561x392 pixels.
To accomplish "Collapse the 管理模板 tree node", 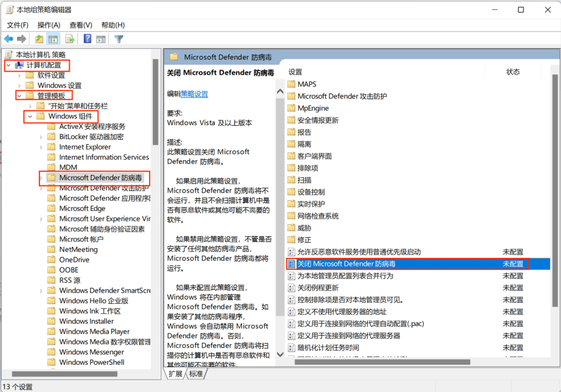I will tap(19, 96).
